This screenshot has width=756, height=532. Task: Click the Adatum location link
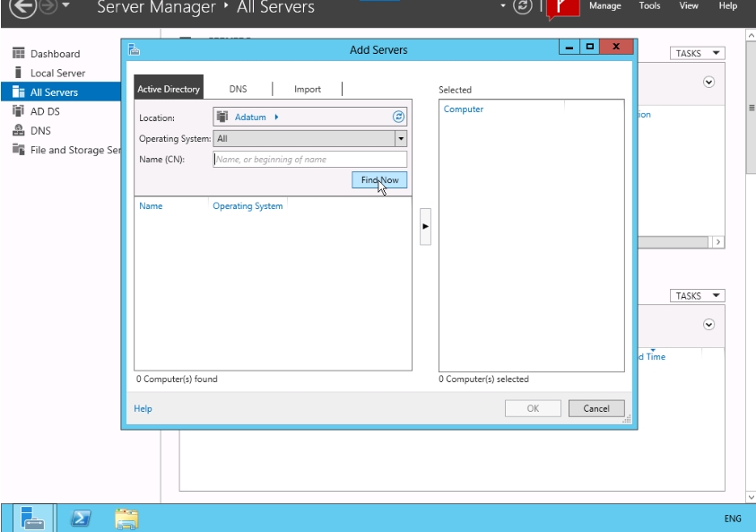pos(250,117)
